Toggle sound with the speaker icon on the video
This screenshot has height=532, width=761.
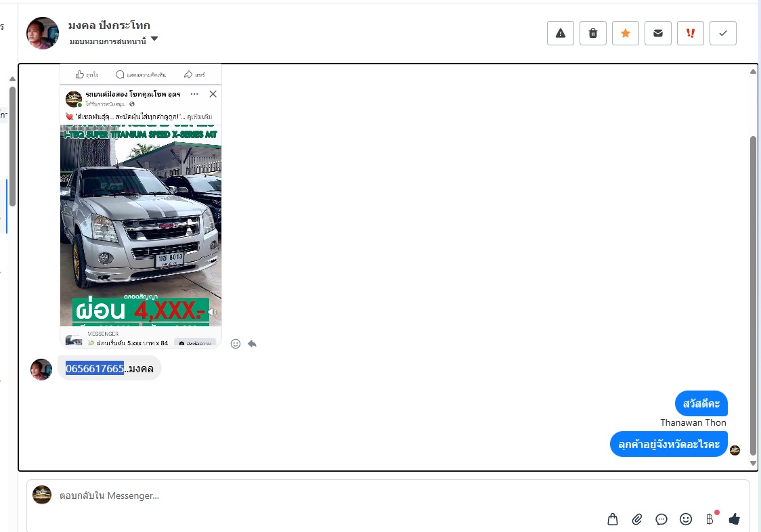click(212, 311)
